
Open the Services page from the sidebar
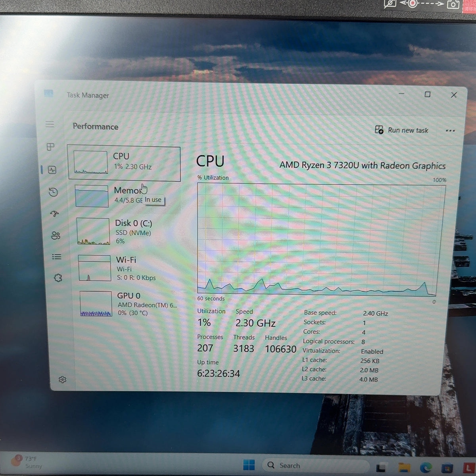click(58, 278)
